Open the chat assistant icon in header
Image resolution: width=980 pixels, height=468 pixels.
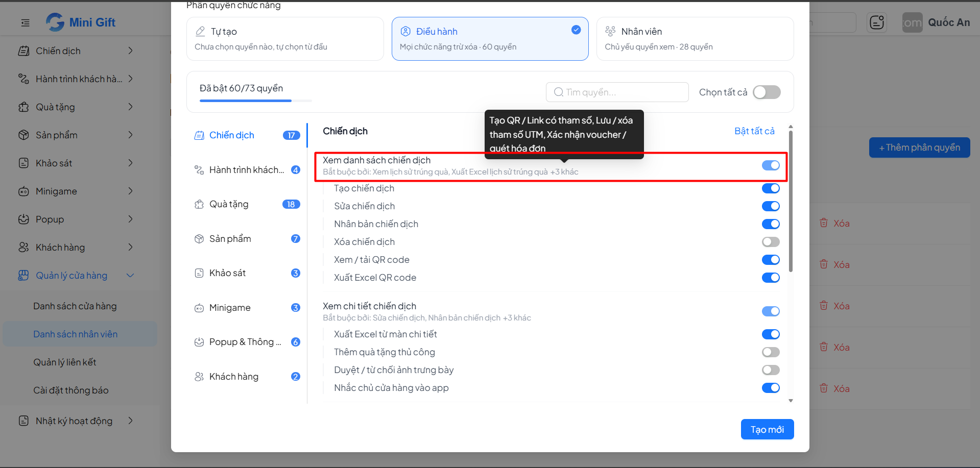877,22
